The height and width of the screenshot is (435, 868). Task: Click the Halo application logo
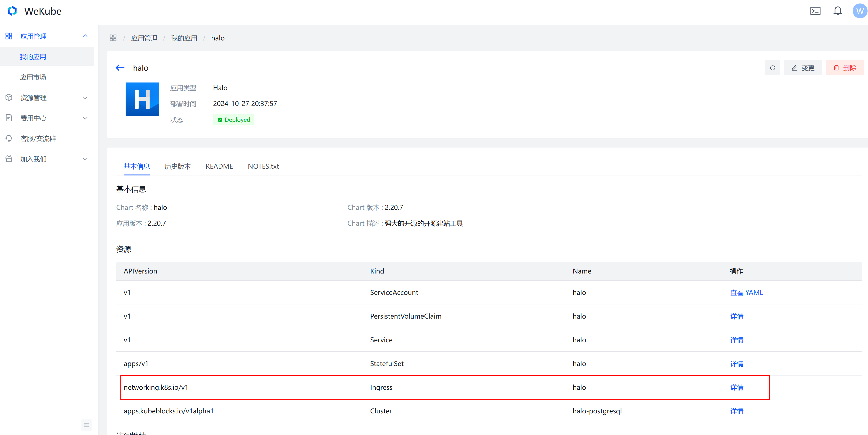click(142, 99)
